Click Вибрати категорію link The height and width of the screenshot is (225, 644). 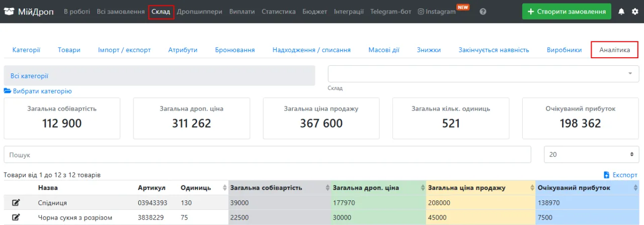(x=42, y=91)
